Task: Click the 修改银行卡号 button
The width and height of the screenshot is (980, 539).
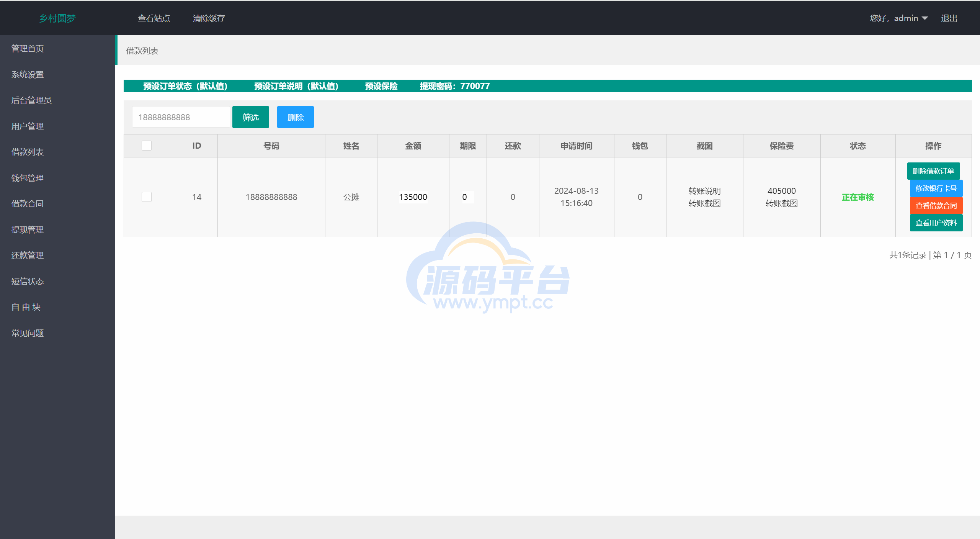Action: 936,188
